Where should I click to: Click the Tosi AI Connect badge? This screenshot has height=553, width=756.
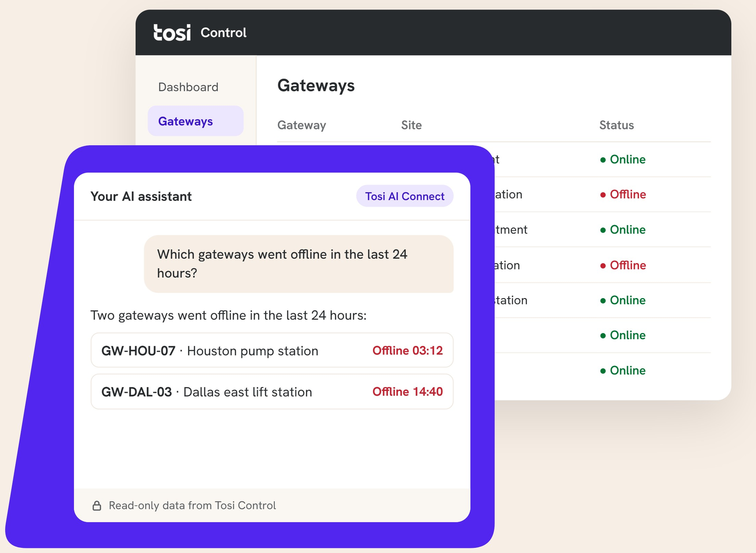click(405, 196)
